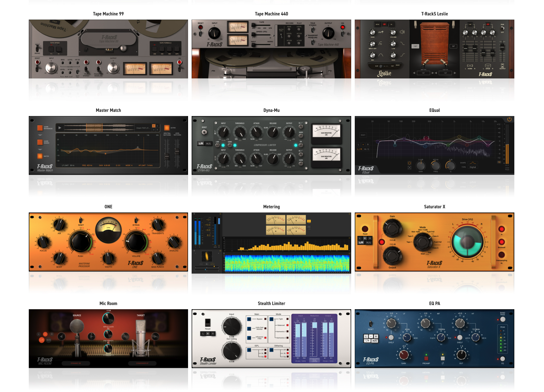Click the Preamp button on EQ PA
This screenshot has height=392, width=544.
[x=426, y=358]
